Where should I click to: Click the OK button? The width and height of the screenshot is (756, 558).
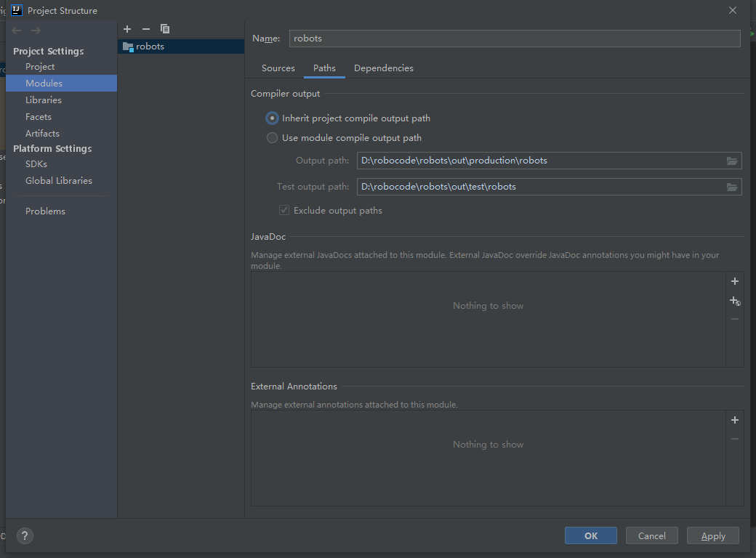(590, 535)
